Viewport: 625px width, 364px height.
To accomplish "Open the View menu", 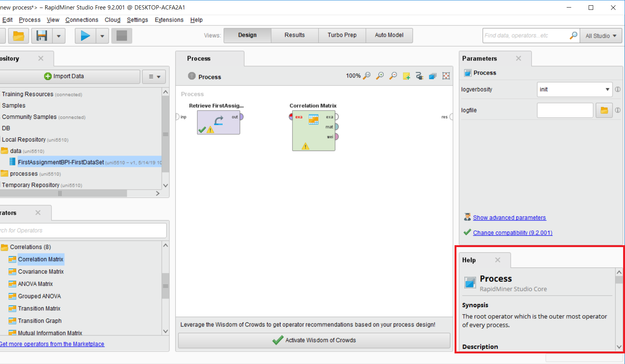I will [x=53, y=20].
